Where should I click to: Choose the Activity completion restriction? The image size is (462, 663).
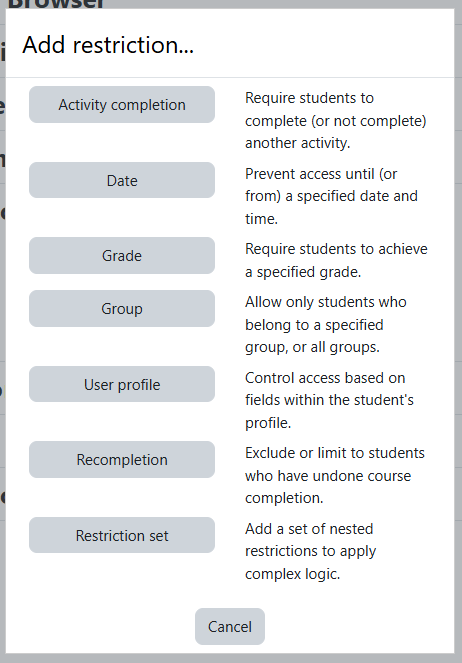pyautogui.click(x=122, y=104)
